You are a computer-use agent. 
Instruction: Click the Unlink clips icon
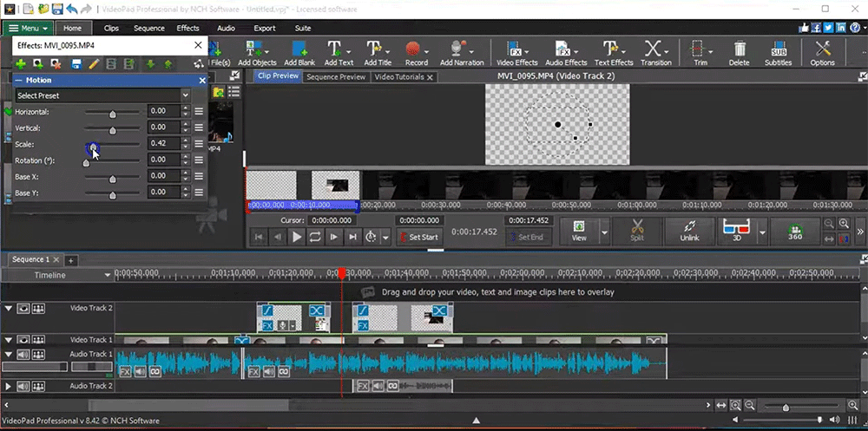[x=689, y=229]
